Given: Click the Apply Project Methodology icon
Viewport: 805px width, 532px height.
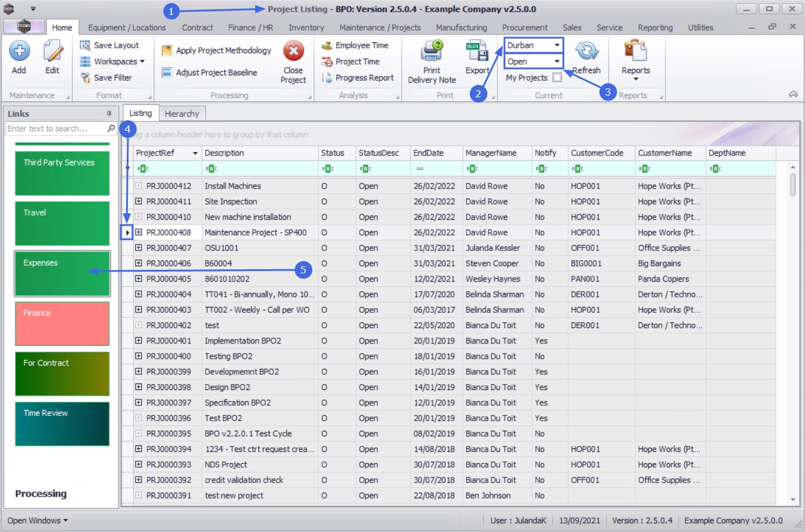Looking at the screenshot, I should [167, 51].
